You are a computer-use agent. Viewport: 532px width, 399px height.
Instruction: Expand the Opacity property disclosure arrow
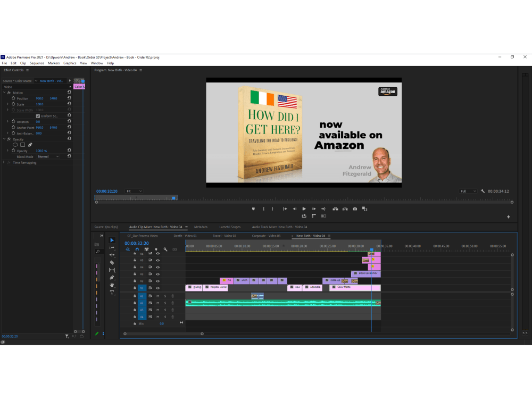[x=7, y=151]
